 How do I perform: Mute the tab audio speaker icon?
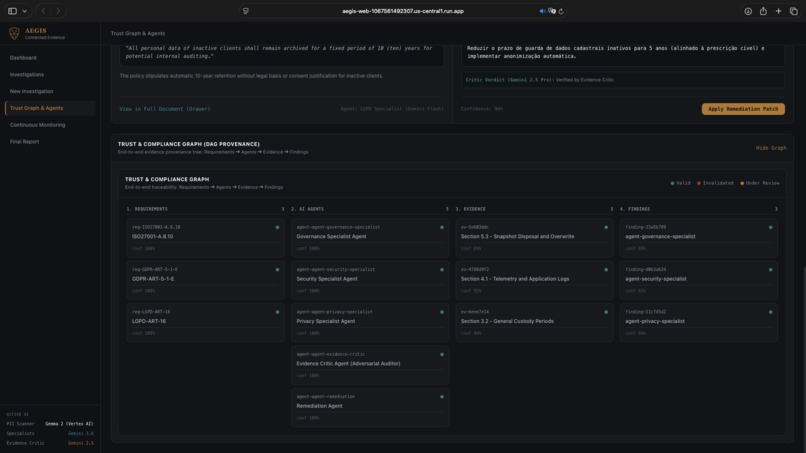[542, 11]
